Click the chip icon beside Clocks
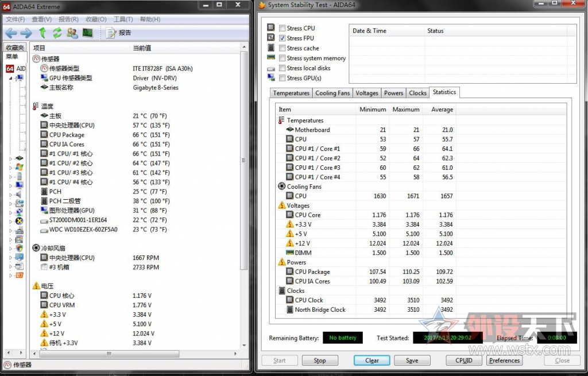 coord(282,290)
